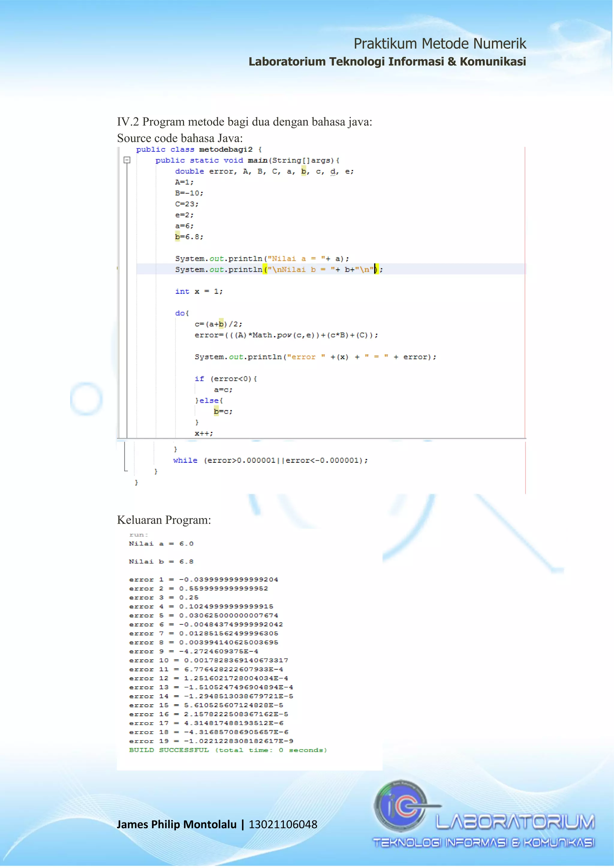Image resolution: width=614 pixels, height=868 pixels.
Task: Click output line 'error 17'
Action: click(x=206, y=724)
